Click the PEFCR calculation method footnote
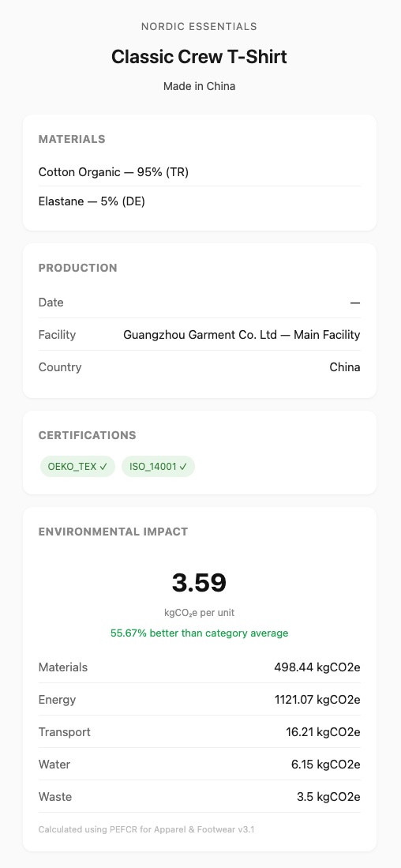 pyautogui.click(x=146, y=829)
